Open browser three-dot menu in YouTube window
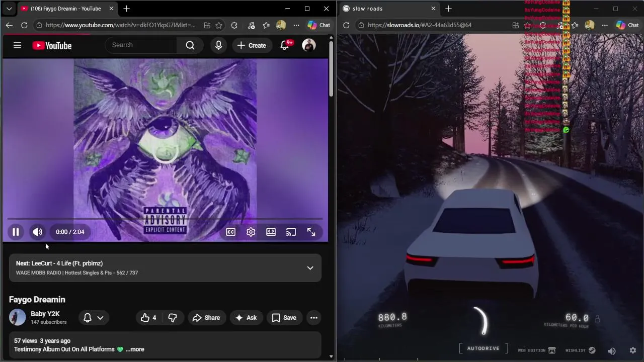The height and width of the screenshot is (362, 644). coord(296,25)
